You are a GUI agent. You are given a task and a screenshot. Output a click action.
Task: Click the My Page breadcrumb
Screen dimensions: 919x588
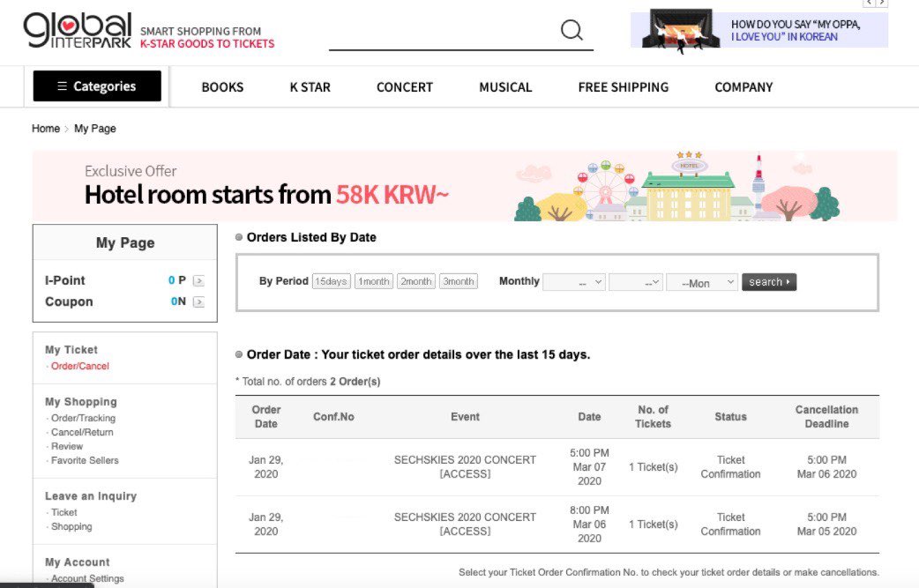pos(95,128)
